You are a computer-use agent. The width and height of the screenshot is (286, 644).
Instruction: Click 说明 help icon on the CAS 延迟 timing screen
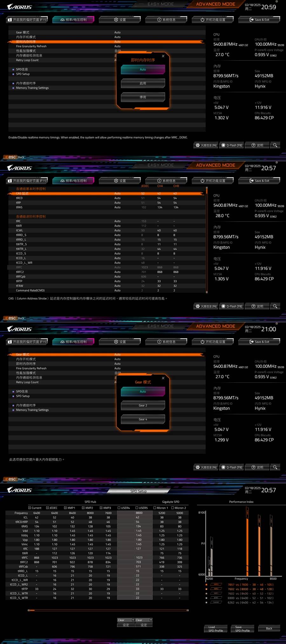[257, 306]
